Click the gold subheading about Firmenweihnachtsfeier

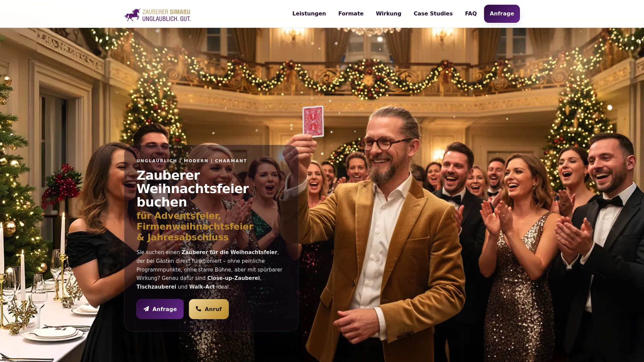pyautogui.click(x=195, y=226)
